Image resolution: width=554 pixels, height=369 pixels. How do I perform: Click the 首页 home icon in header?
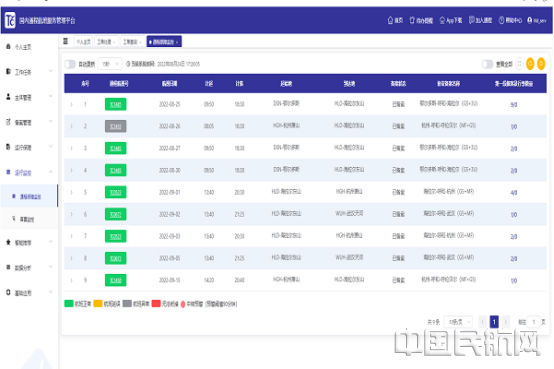click(x=390, y=20)
